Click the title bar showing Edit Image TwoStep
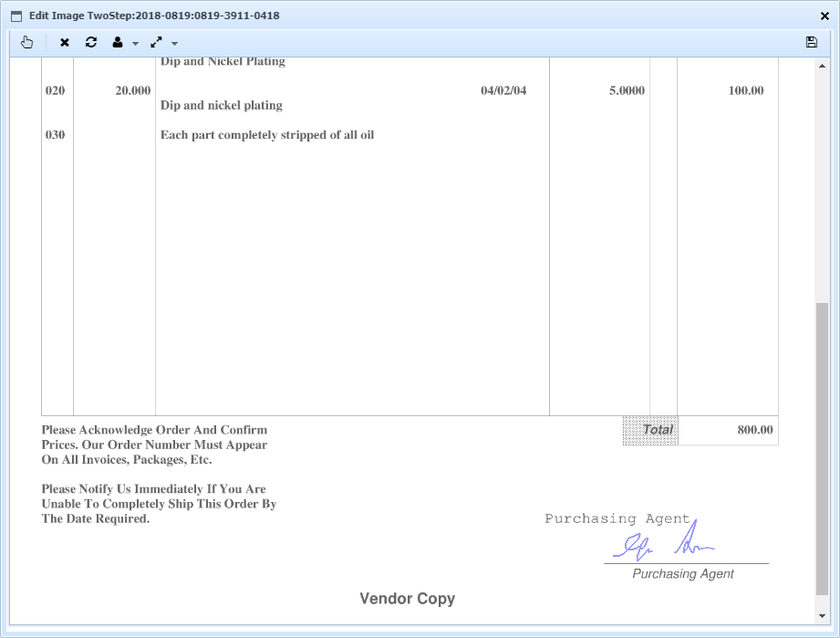 pos(155,15)
